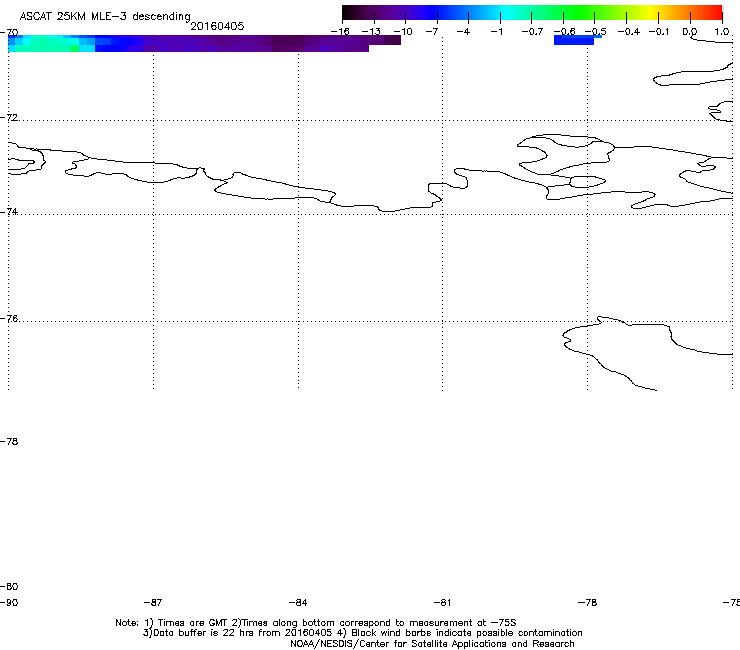Click the note "3)Data buffer is 22 hrs from 20160405"
The image size is (740, 650).
(x=237, y=633)
